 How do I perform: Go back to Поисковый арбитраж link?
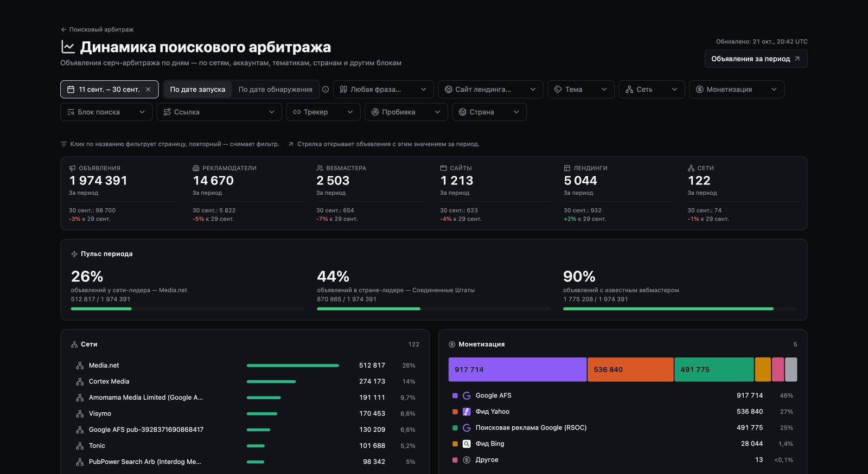tap(97, 29)
